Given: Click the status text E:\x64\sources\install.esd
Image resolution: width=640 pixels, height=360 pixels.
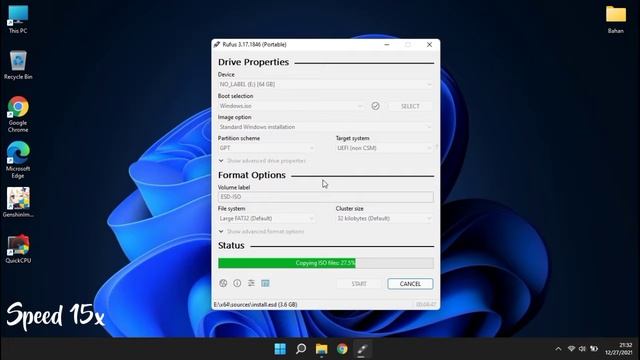Looking at the screenshot, I should 256,304.
